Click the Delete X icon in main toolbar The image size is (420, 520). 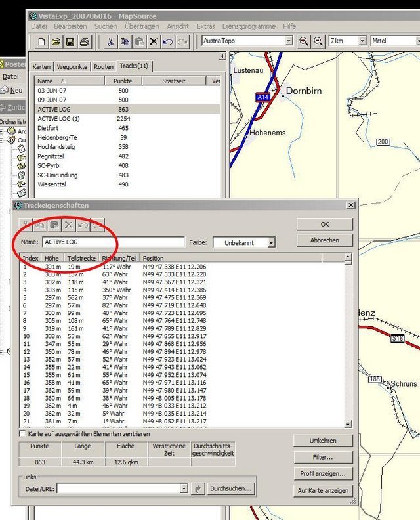[154, 41]
